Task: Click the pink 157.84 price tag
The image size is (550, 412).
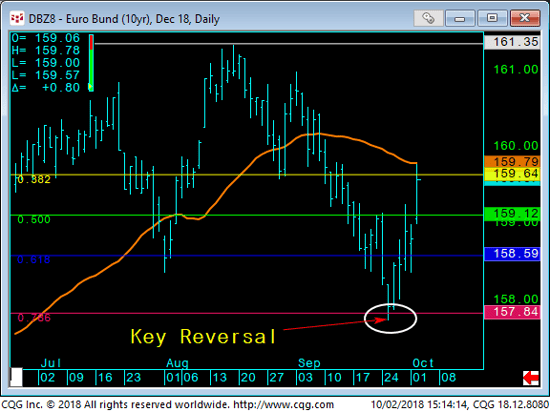Action: pos(512,312)
